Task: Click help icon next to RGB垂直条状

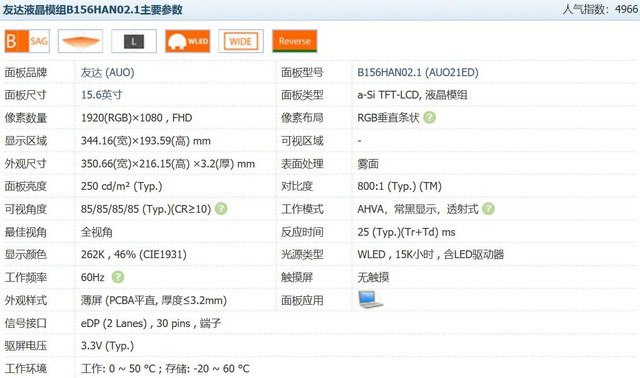Action: click(429, 118)
